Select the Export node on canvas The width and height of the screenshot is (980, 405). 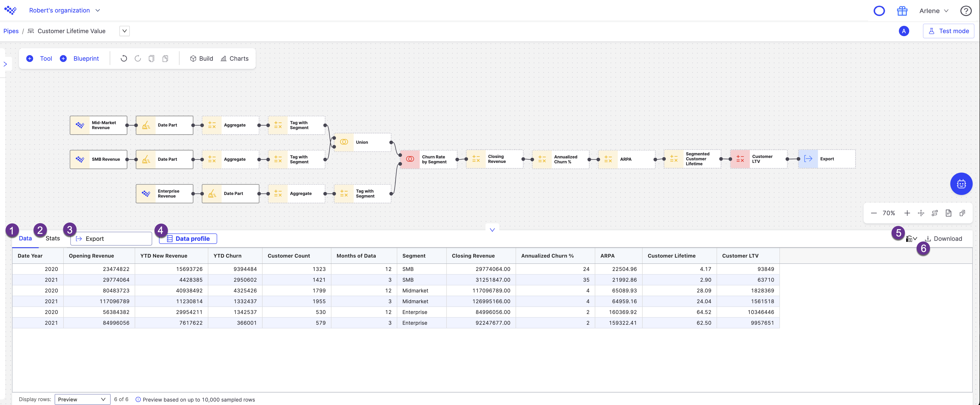coord(827,159)
